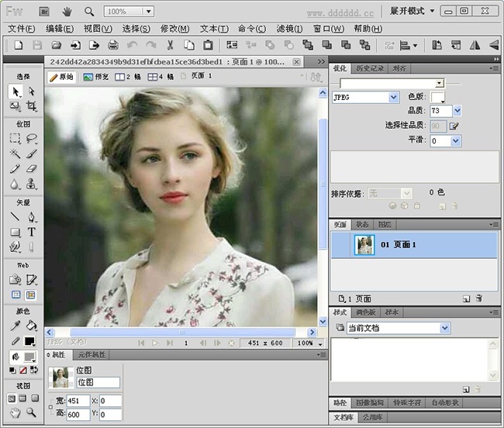
Task: Select the Rectangle tool
Action: (15, 232)
